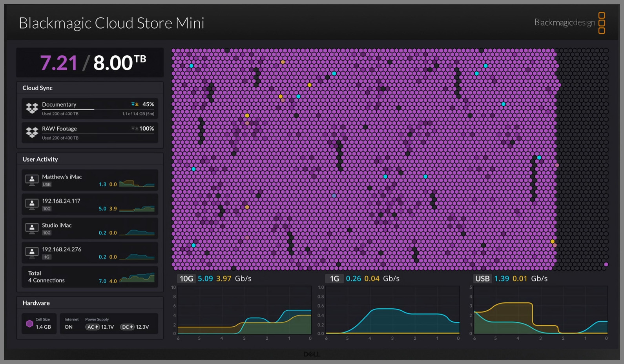
Task: Select the '192.168.24.276' address
Action: (x=62, y=249)
